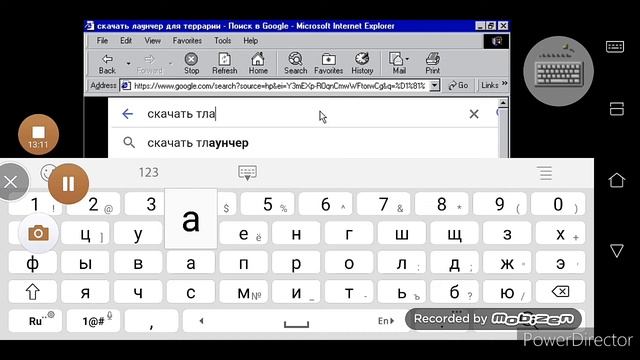Click the Google search field with 'скачать тла'

(x=304, y=114)
